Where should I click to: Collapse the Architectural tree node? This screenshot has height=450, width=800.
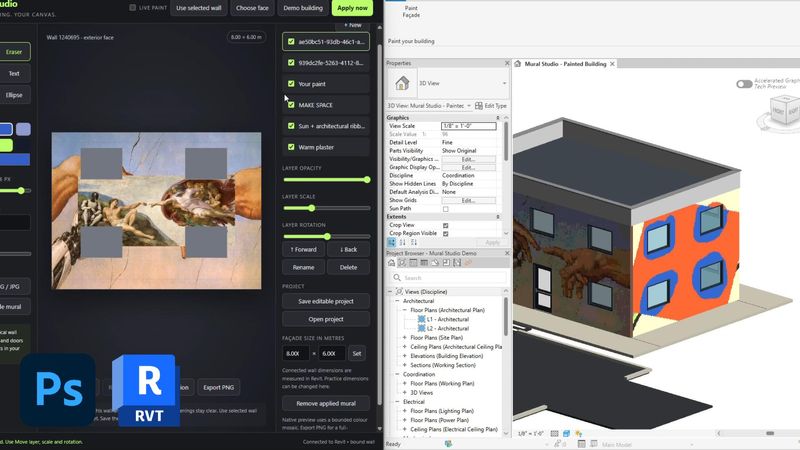[x=397, y=301]
